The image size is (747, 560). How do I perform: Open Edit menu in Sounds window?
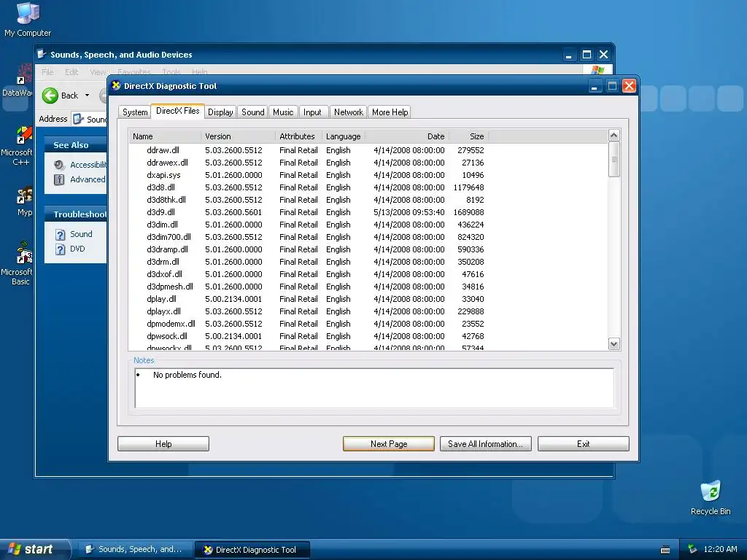tap(71, 72)
